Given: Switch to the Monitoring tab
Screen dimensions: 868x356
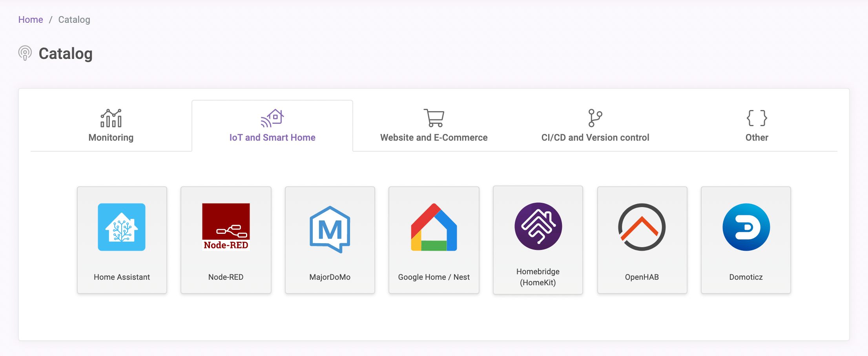Looking at the screenshot, I should (111, 126).
